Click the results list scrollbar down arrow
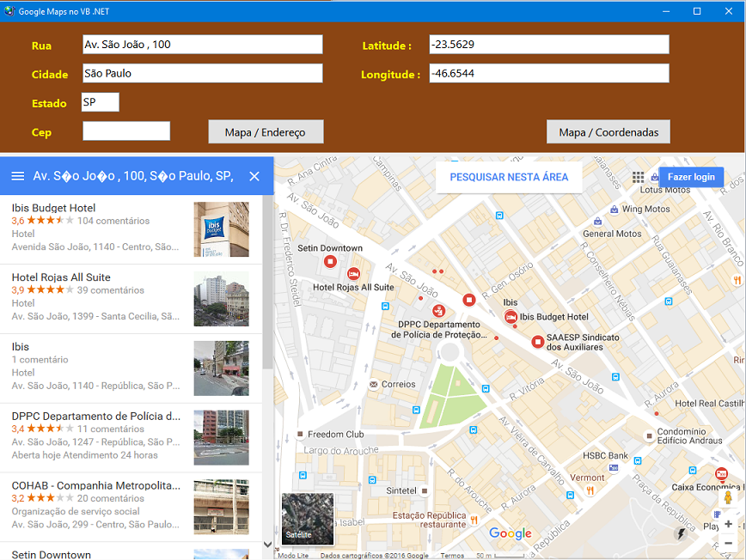Image resolution: width=746 pixels, height=560 pixels. [x=268, y=545]
